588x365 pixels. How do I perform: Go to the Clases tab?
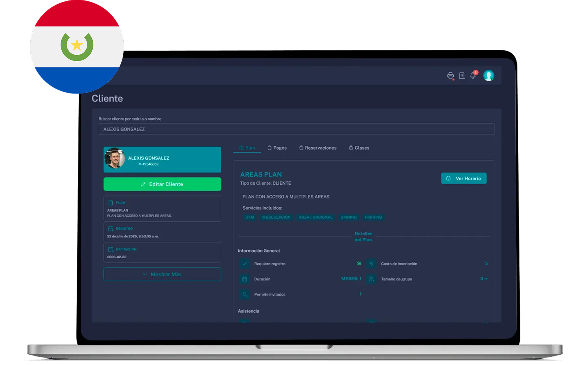(359, 148)
